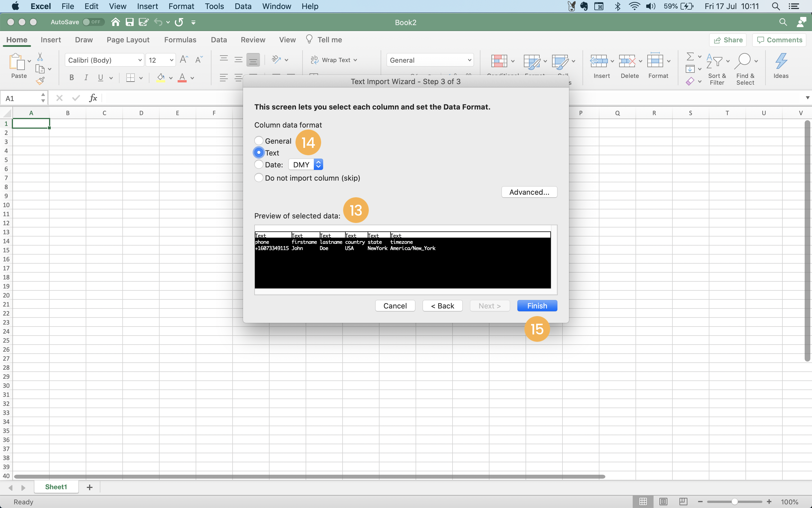The width and height of the screenshot is (812, 508).
Task: Go back with the < Back button
Action: (x=442, y=306)
